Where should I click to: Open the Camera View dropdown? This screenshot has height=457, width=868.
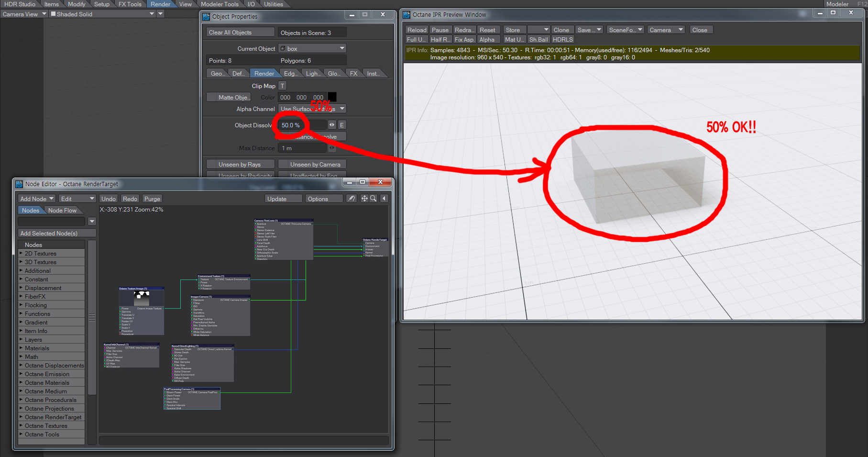pos(24,14)
